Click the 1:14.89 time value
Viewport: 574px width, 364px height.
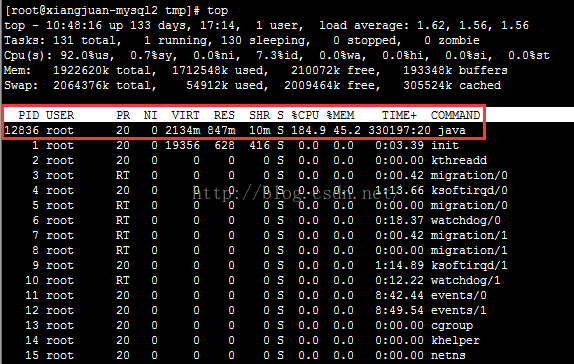[x=399, y=265]
